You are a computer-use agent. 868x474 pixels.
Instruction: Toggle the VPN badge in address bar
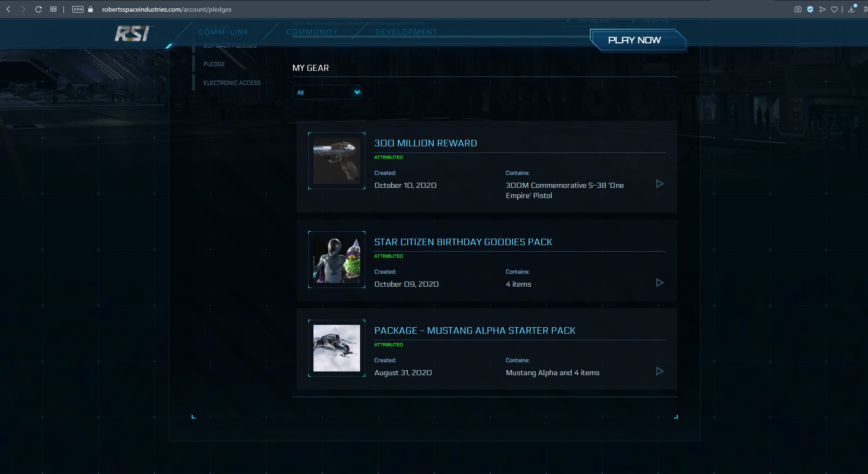(x=78, y=9)
